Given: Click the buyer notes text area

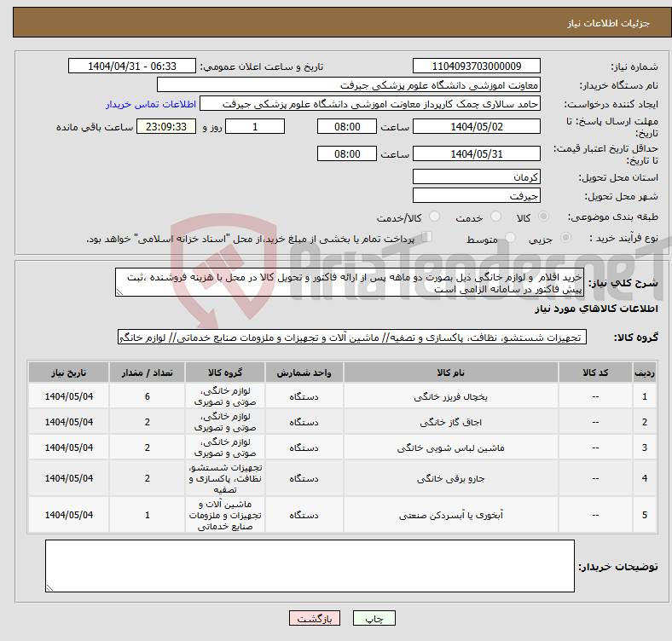Looking at the screenshot, I should (310, 566).
